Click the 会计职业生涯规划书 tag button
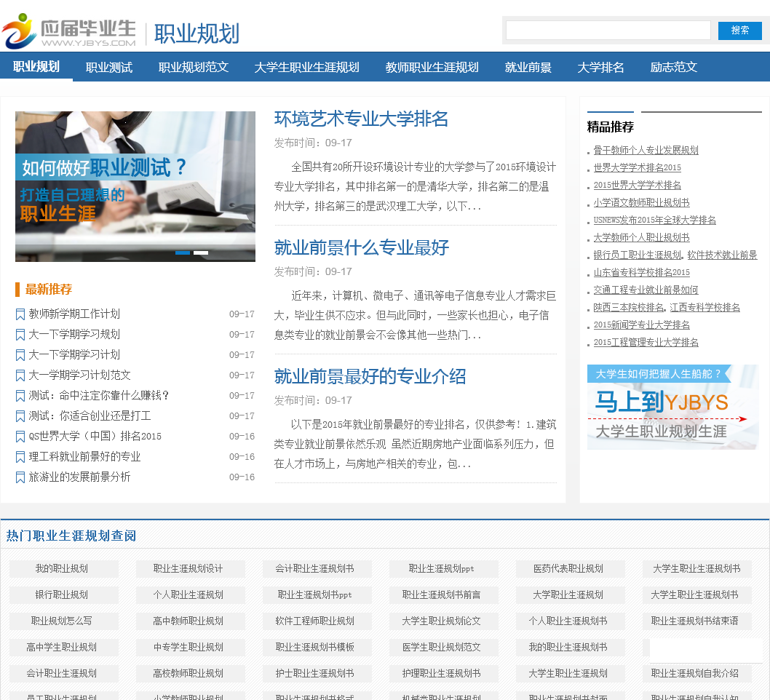 point(317,568)
